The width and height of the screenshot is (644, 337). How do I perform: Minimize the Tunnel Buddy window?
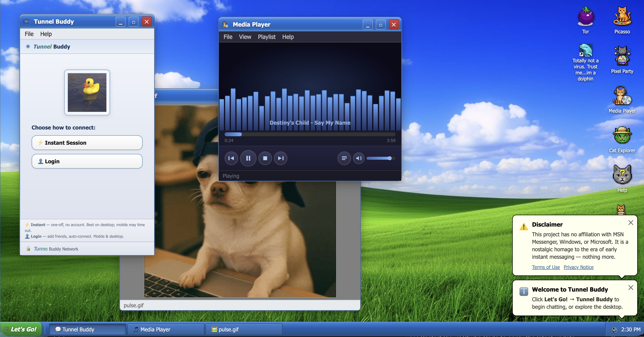(x=120, y=22)
